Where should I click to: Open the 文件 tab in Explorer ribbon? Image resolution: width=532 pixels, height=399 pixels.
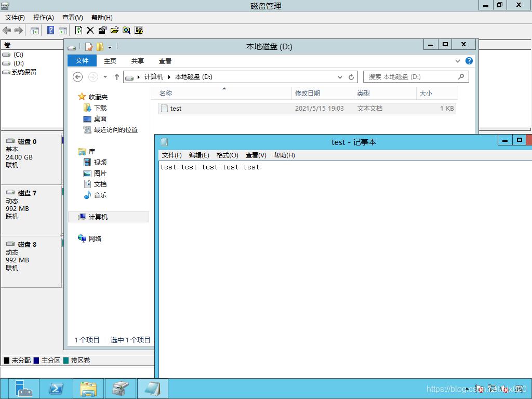tap(82, 61)
